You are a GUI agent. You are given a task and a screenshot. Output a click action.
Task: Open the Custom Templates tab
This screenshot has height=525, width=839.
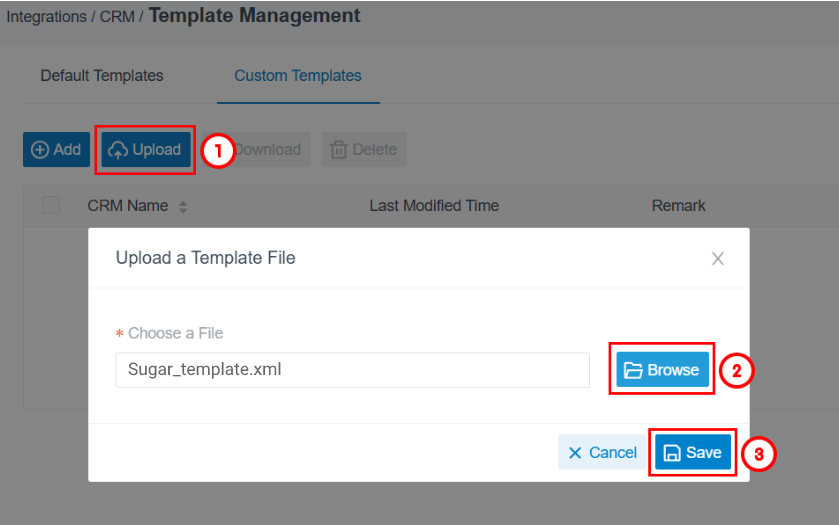point(298,75)
